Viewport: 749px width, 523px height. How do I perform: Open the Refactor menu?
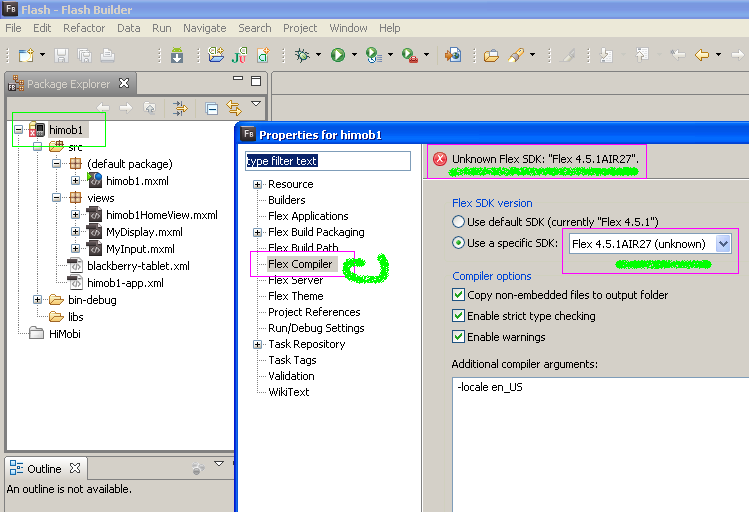tap(84, 28)
